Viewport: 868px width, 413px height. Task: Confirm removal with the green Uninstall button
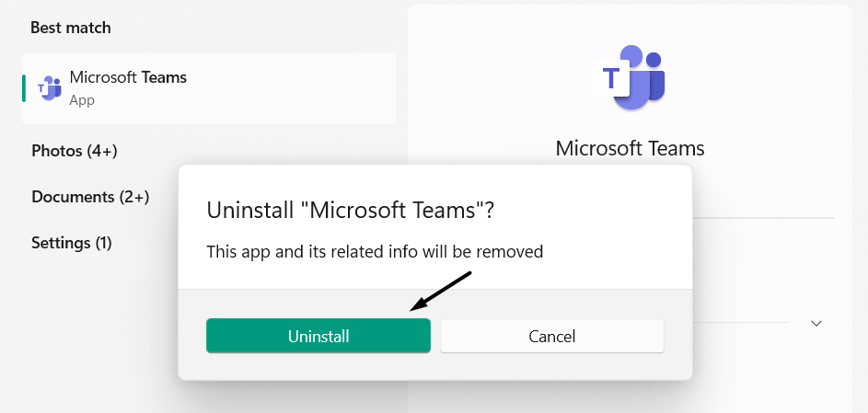[318, 336]
